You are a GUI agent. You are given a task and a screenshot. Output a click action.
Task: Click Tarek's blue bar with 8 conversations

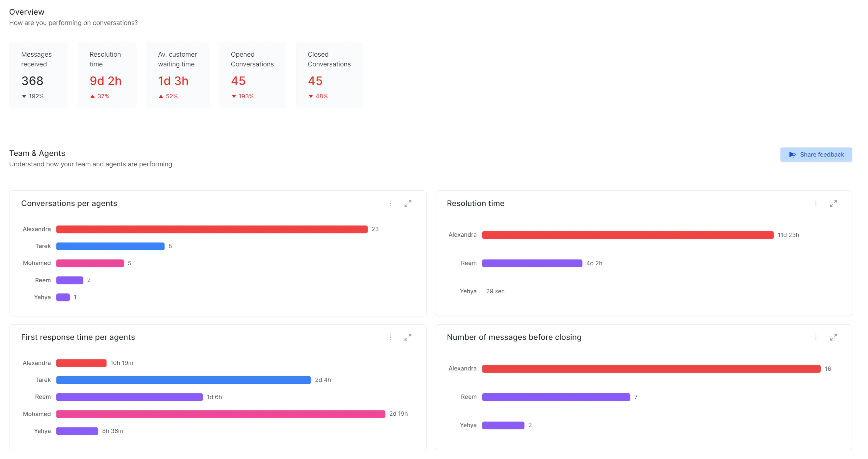pos(110,246)
